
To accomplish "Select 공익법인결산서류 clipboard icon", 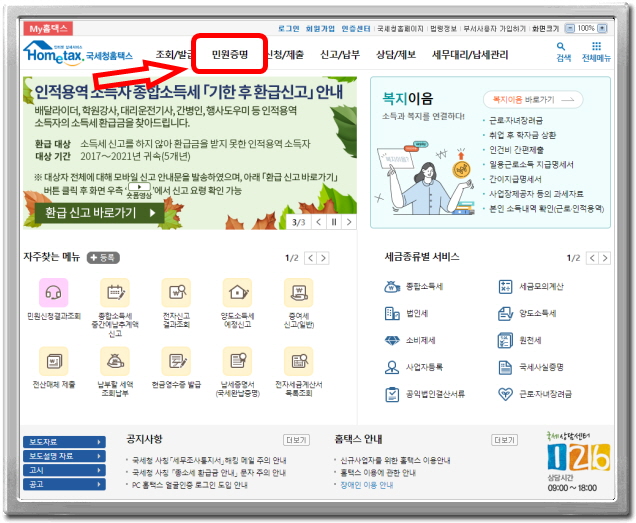I will pyautogui.click(x=392, y=394).
